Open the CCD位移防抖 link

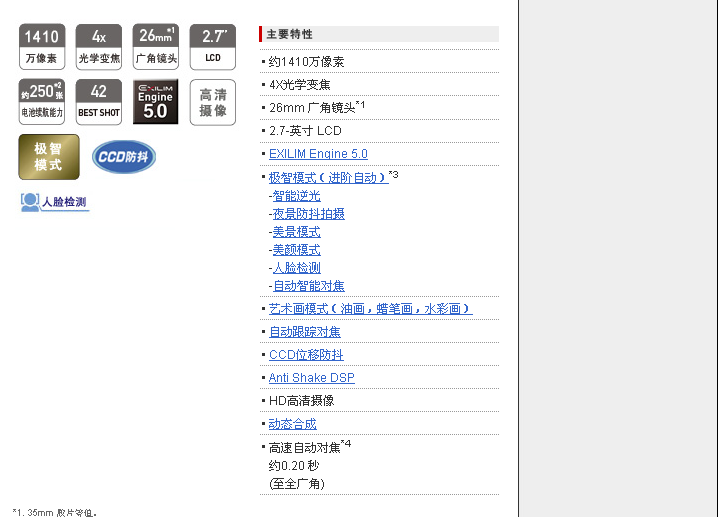[x=306, y=355]
